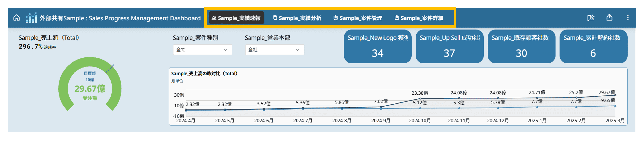The image size is (644, 141).
Task: Click the dashboard title Sales Progress Management Dashboard
Action: pos(120,18)
